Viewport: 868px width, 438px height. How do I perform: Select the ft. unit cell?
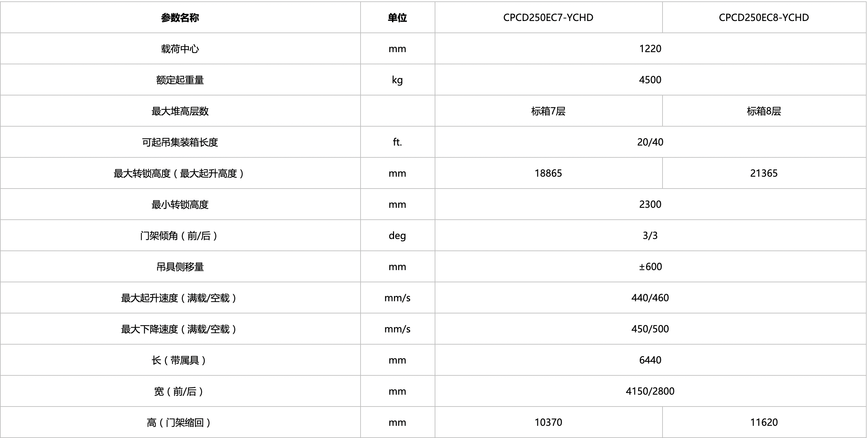coord(397,142)
